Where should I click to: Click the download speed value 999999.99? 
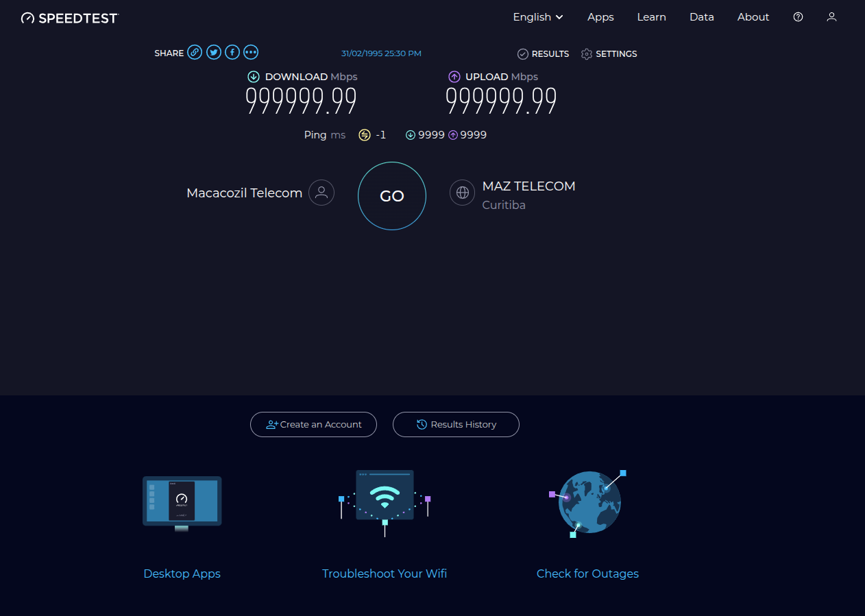pyautogui.click(x=301, y=101)
